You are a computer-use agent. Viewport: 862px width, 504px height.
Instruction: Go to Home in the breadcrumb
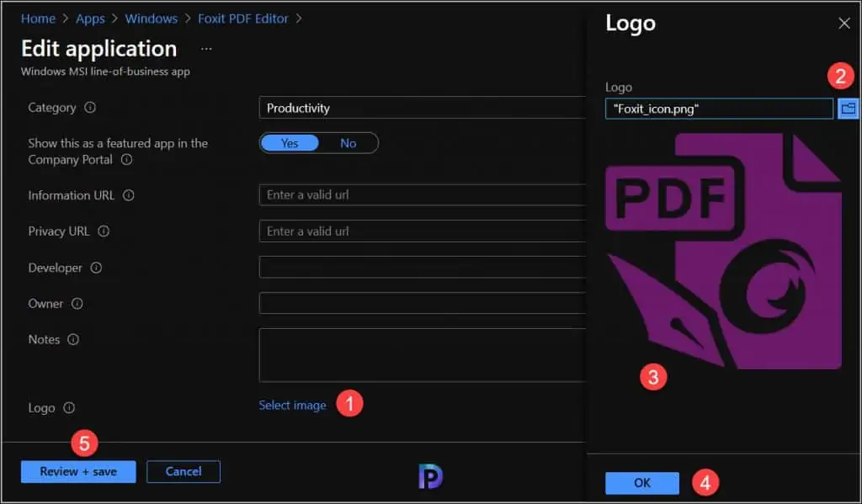click(38, 19)
